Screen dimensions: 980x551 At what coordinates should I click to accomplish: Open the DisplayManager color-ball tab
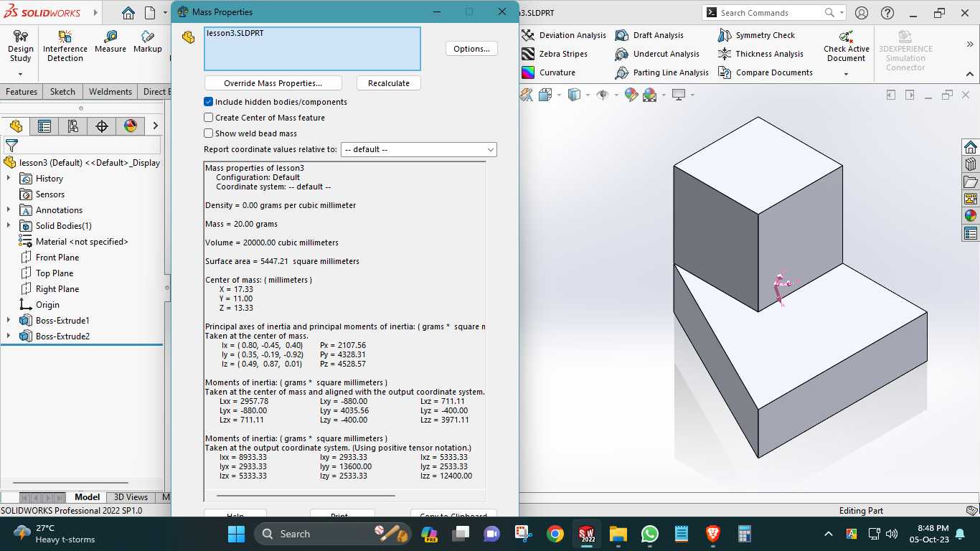(x=131, y=126)
